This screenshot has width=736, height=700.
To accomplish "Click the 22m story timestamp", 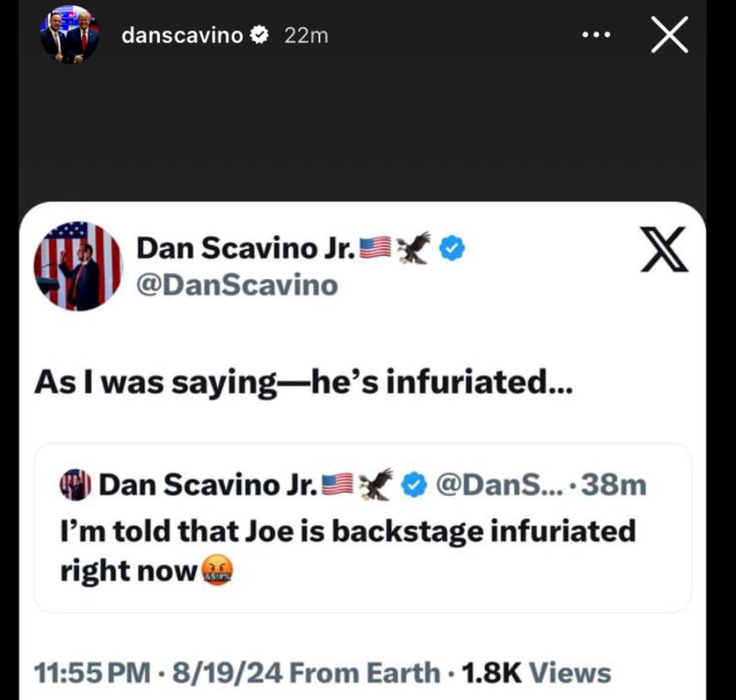I will coord(306,36).
